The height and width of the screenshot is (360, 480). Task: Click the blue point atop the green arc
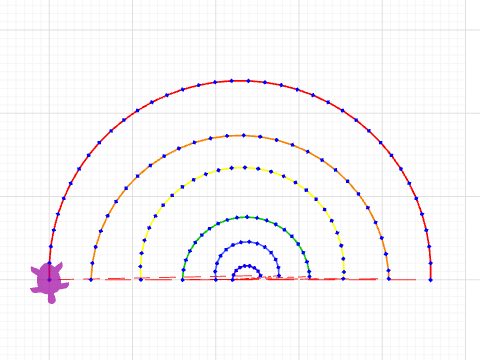click(x=247, y=217)
